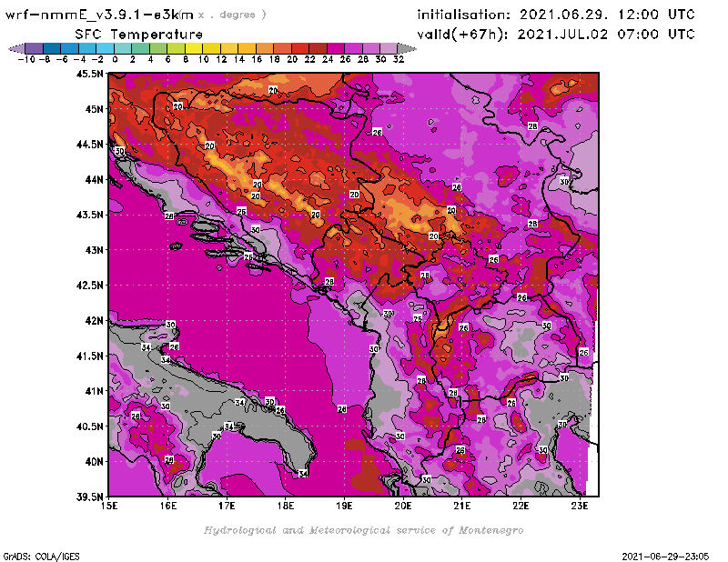Click the '20E' longitude label
728x562 pixels.
point(403,506)
